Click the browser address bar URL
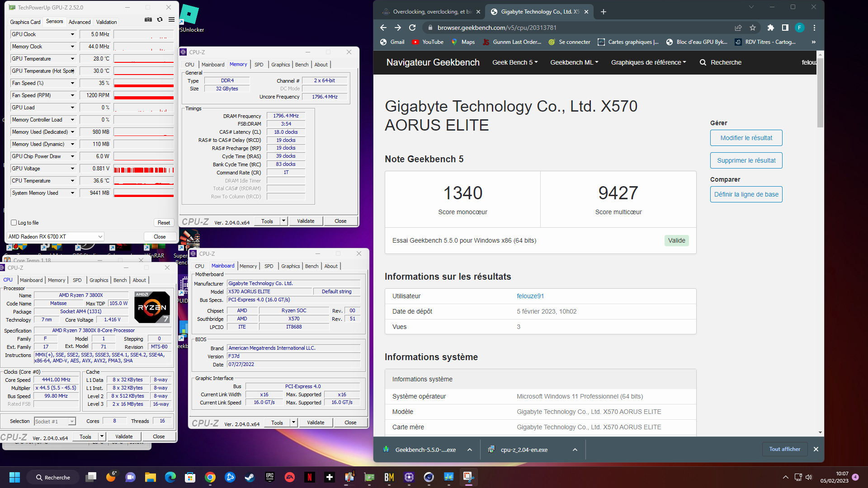868x488 pixels. (497, 28)
